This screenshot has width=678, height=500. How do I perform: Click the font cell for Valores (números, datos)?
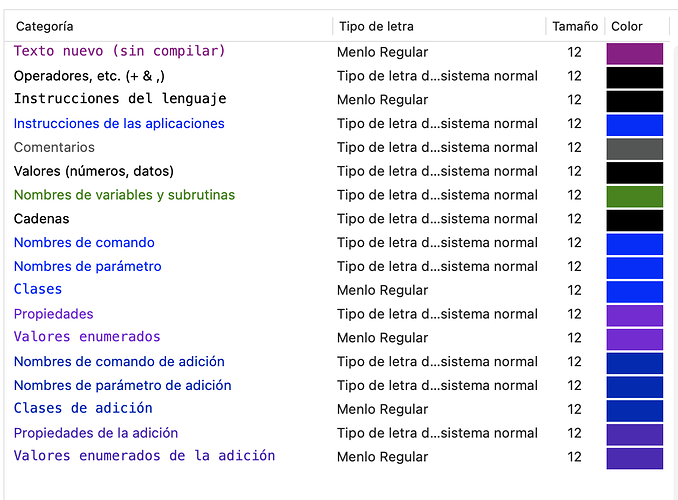coord(437,171)
